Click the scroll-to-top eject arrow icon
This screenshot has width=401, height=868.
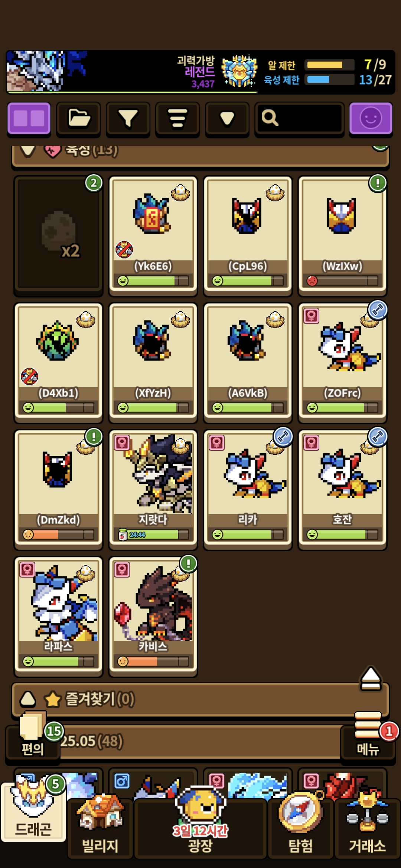coord(371,678)
